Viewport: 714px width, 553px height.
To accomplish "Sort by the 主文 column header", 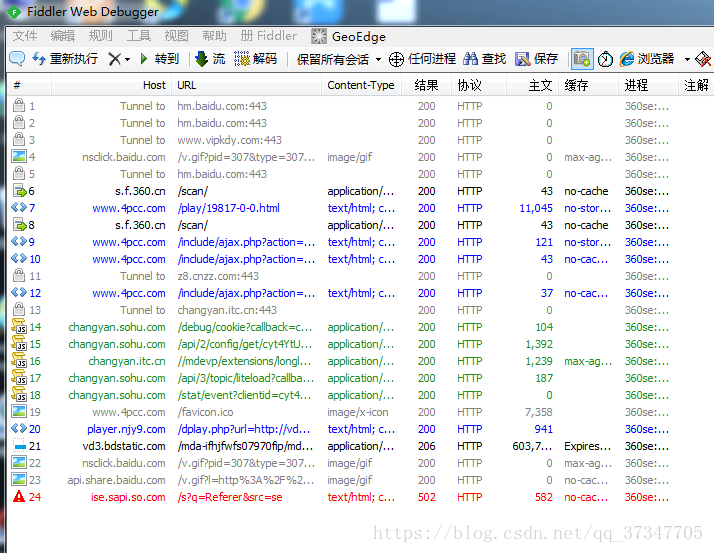I will (532, 85).
